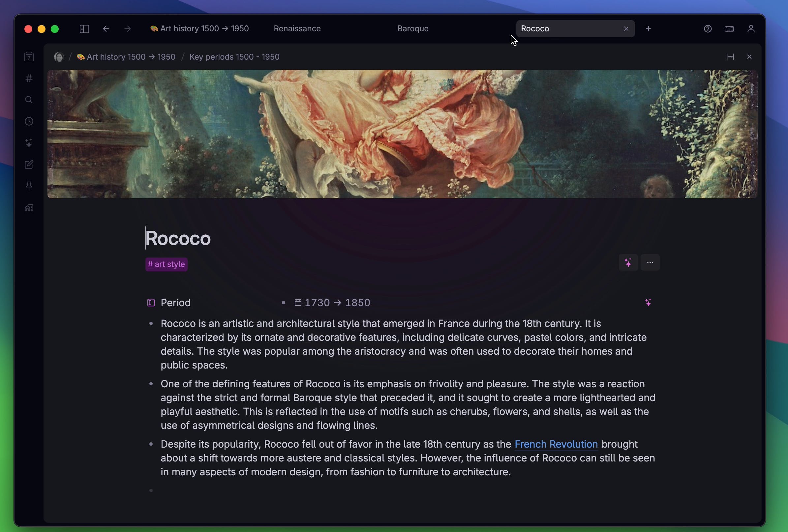Follow the French Revolution link

556,444
